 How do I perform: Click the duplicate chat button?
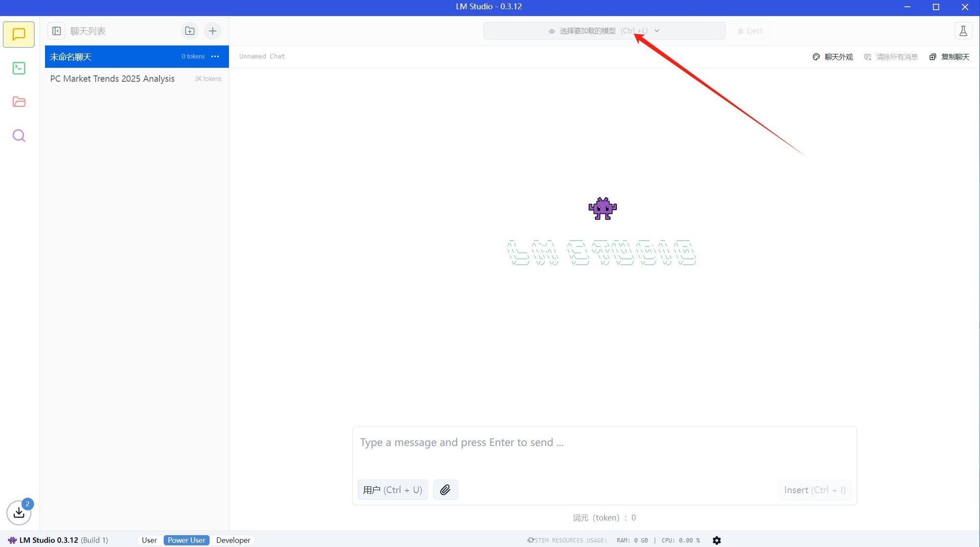click(949, 57)
